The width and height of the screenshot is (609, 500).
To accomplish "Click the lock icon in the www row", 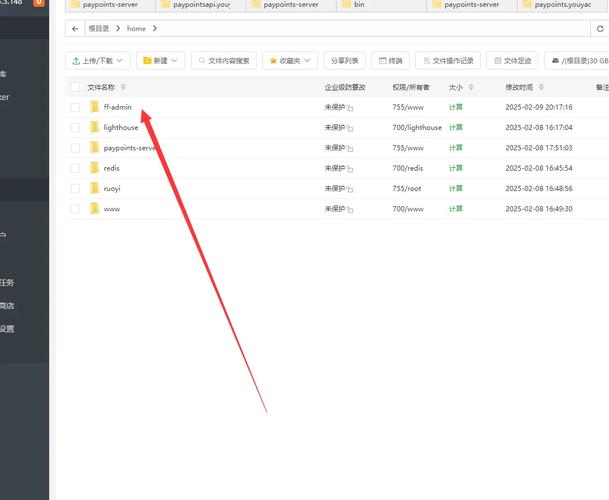I will 350,210.
